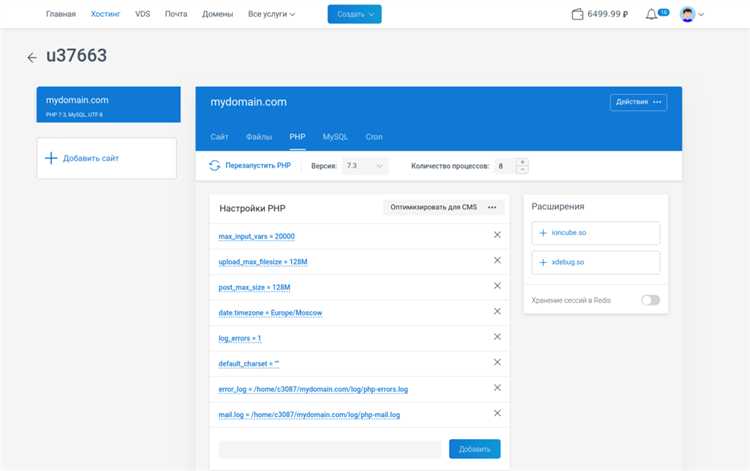Click the 6499.99 ₽ balance text

point(607,14)
